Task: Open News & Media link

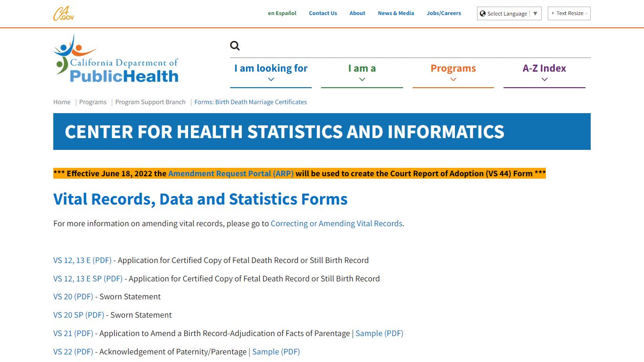Action: pyautogui.click(x=396, y=13)
